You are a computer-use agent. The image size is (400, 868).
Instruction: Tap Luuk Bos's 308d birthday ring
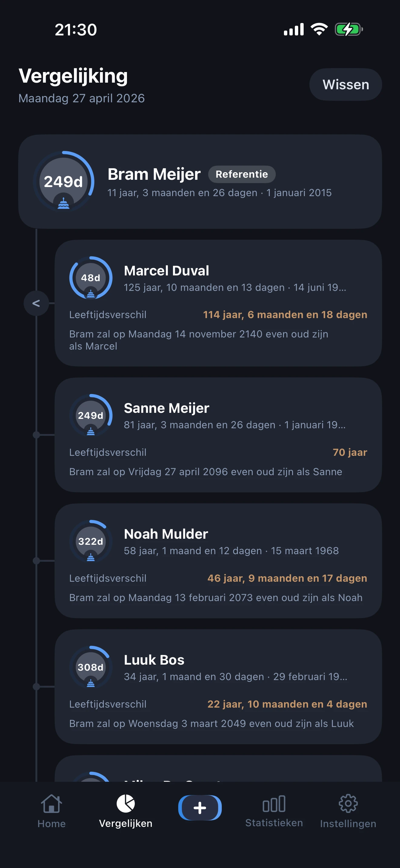click(x=91, y=667)
